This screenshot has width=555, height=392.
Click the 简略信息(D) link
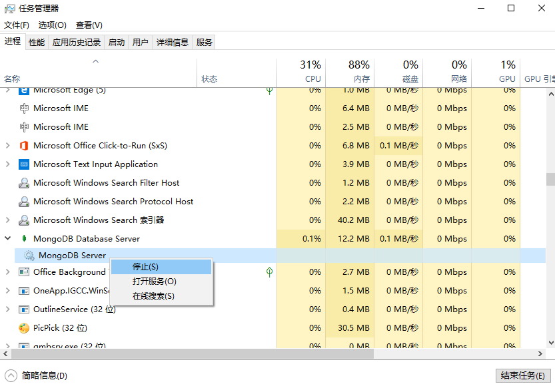45,376
